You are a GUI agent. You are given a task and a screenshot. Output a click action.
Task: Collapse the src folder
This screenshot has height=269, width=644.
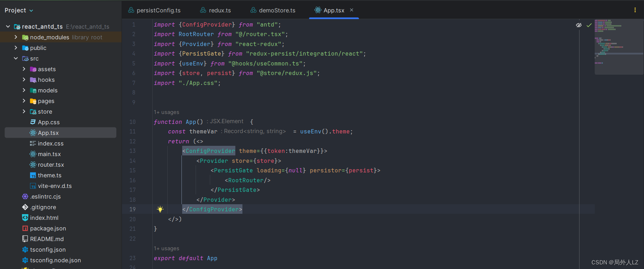pos(16,58)
